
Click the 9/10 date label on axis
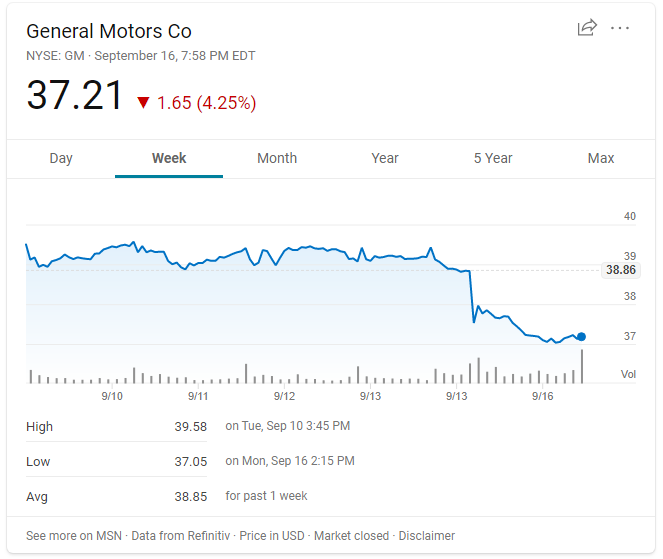click(x=112, y=397)
